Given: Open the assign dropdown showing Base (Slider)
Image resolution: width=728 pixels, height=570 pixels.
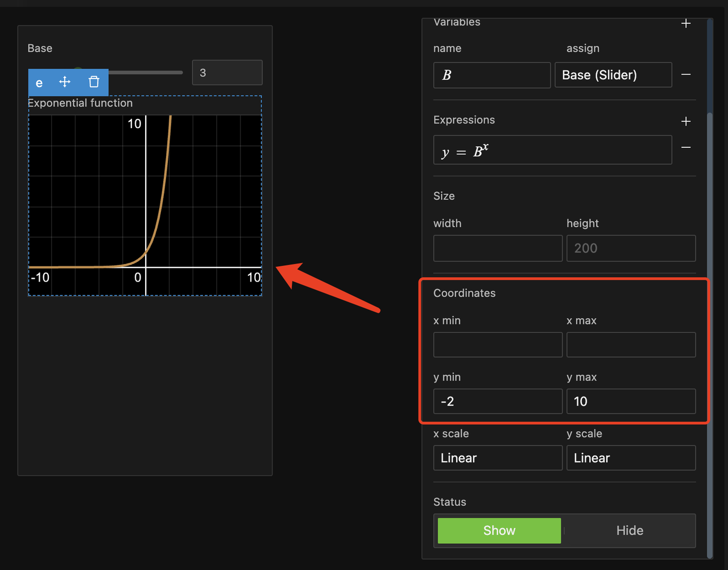Looking at the screenshot, I should tap(613, 75).
